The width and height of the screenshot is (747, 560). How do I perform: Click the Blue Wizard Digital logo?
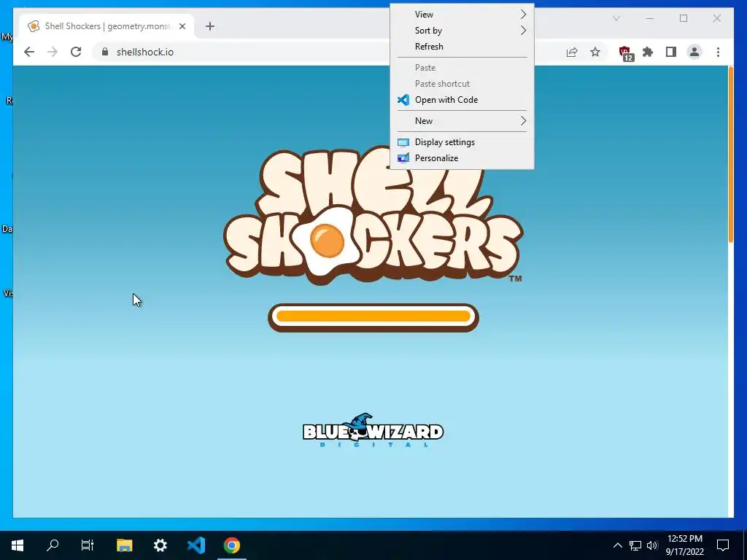(373, 430)
